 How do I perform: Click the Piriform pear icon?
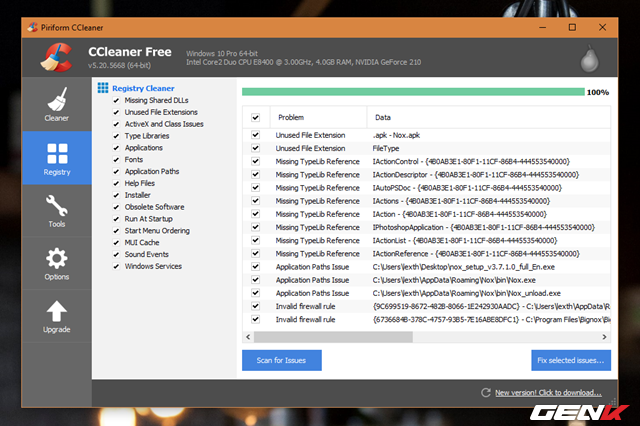click(x=589, y=59)
